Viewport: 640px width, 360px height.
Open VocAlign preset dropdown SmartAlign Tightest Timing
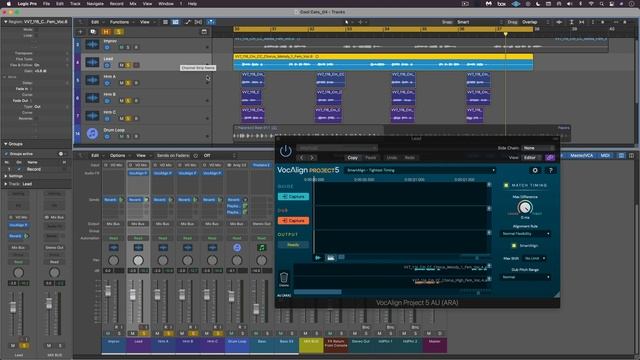click(x=420, y=170)
